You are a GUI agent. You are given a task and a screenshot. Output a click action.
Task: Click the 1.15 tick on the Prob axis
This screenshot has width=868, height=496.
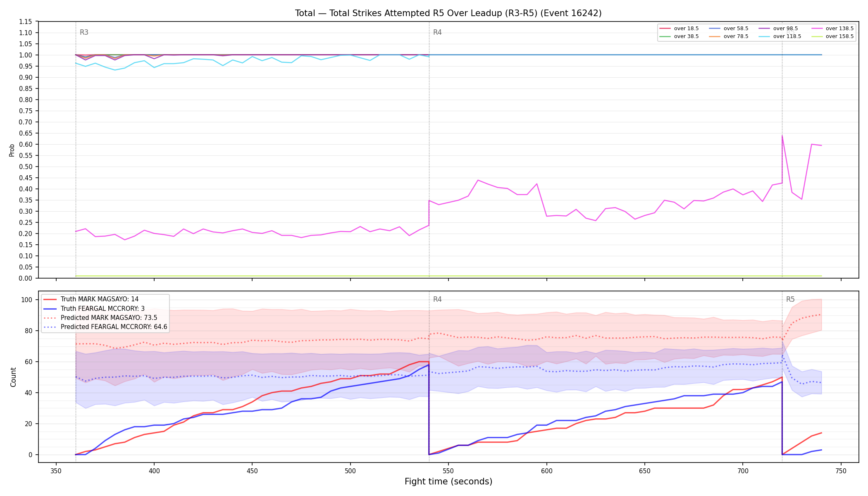(26, 21)
